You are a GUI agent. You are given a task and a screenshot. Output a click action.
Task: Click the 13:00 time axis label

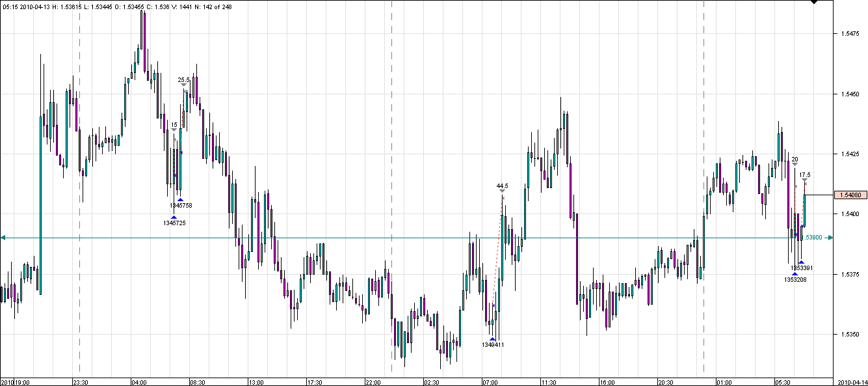click(x=256, y=382)
